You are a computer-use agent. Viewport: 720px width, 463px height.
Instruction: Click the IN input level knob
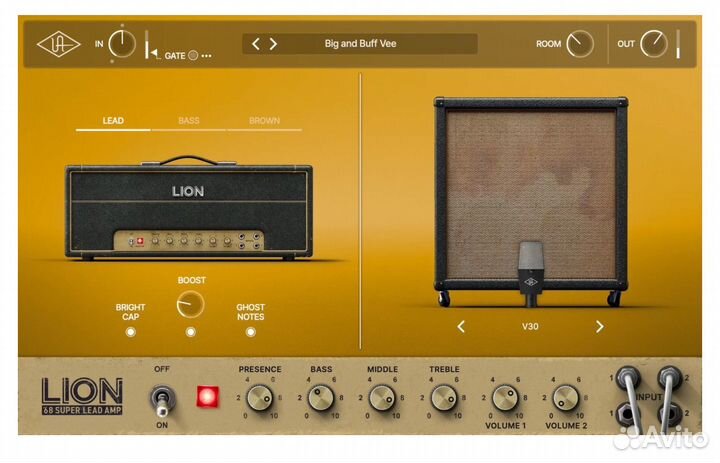pos(121,44)
